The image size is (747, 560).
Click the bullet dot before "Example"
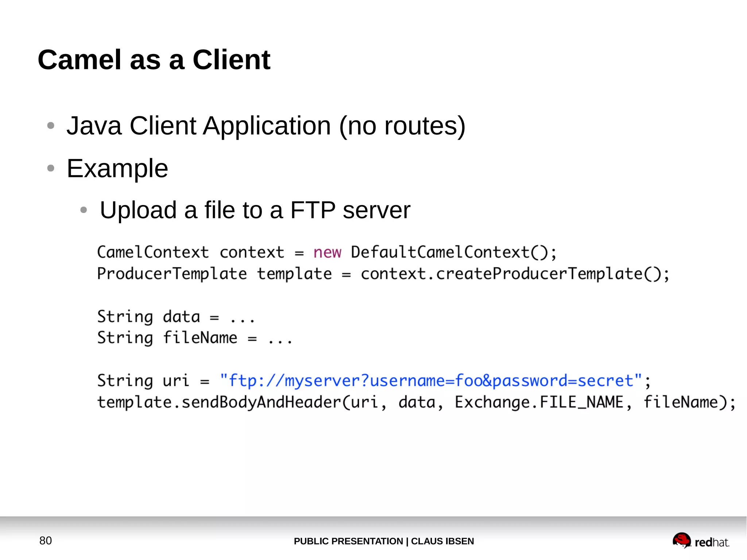pos(51,168)
